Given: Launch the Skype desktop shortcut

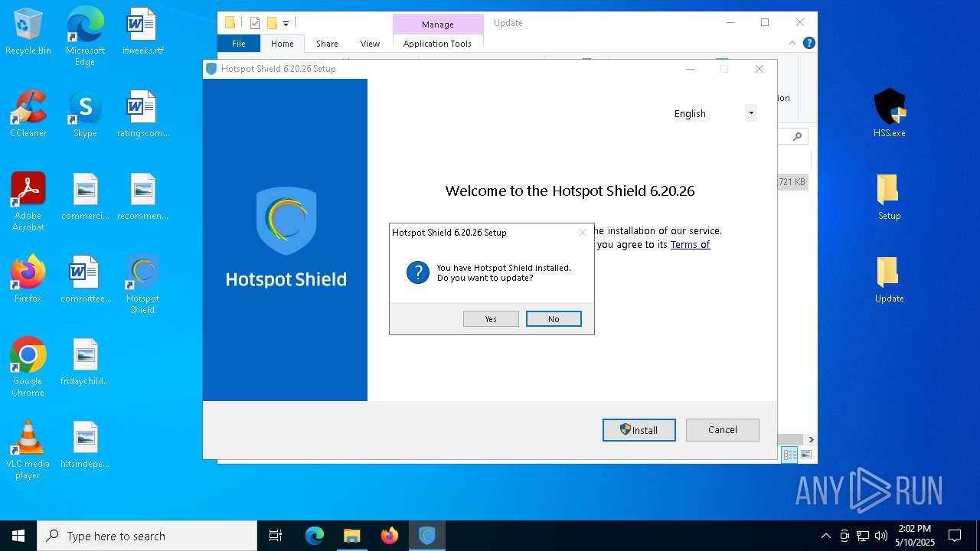Looking at the screenshot, I should pos(85,115).
